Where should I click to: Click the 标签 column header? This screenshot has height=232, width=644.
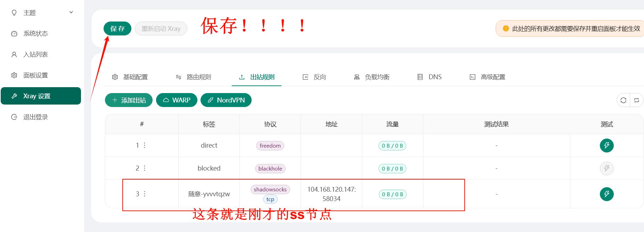coord(209,124)
